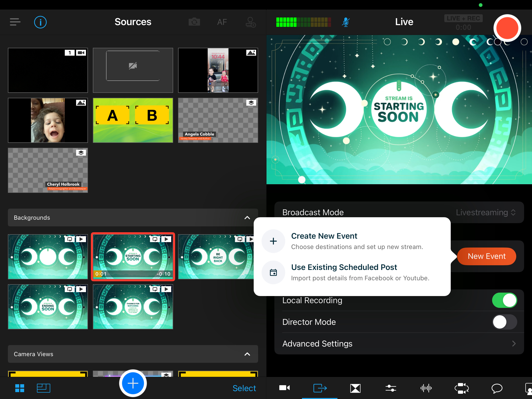This screenshot has width=532, height=399.
Task: Switch to grid layout view icon
Action: pyautogui.click(x=20, y=388)
